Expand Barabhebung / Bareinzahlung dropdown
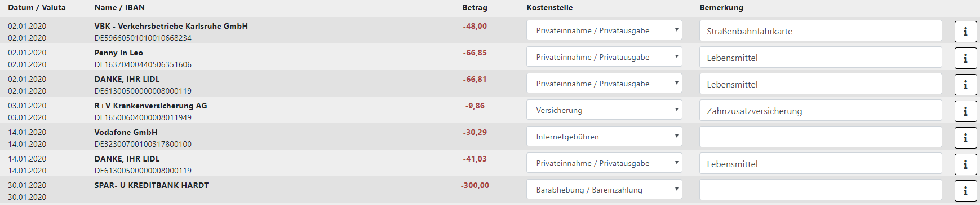The image size is (980, 205). (604, 190)
